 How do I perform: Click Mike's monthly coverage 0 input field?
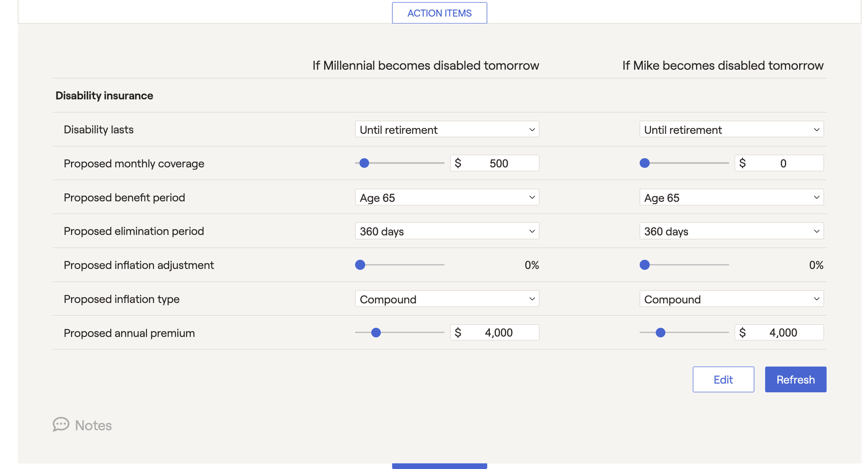779,163
